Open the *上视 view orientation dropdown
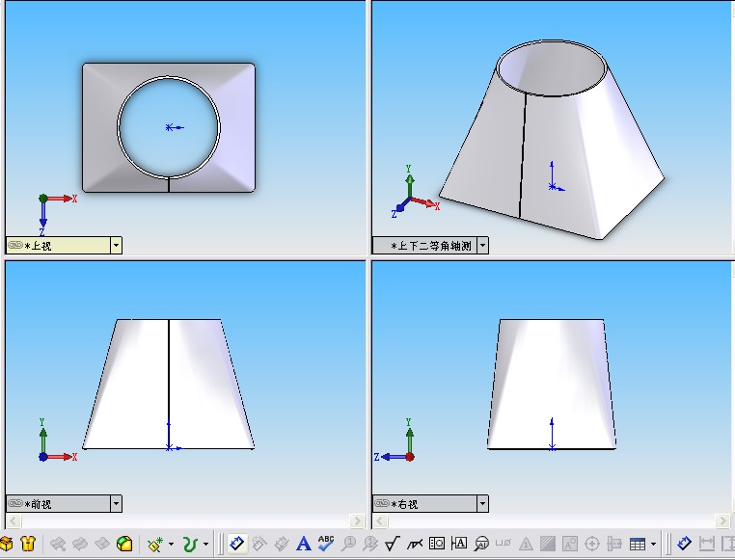This screenshot has height=560, width=735. click(x=116, y=246)
